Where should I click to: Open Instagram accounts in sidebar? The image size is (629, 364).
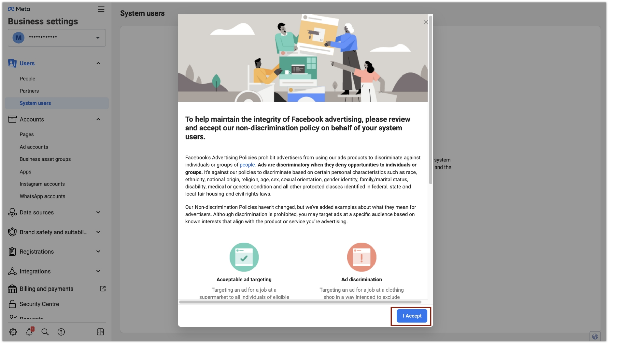(42, 184)
